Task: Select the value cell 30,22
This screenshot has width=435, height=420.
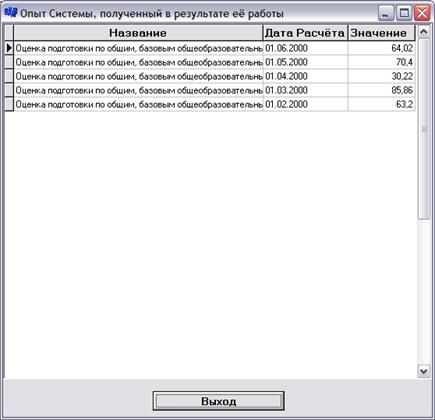Action: point(381,76)
